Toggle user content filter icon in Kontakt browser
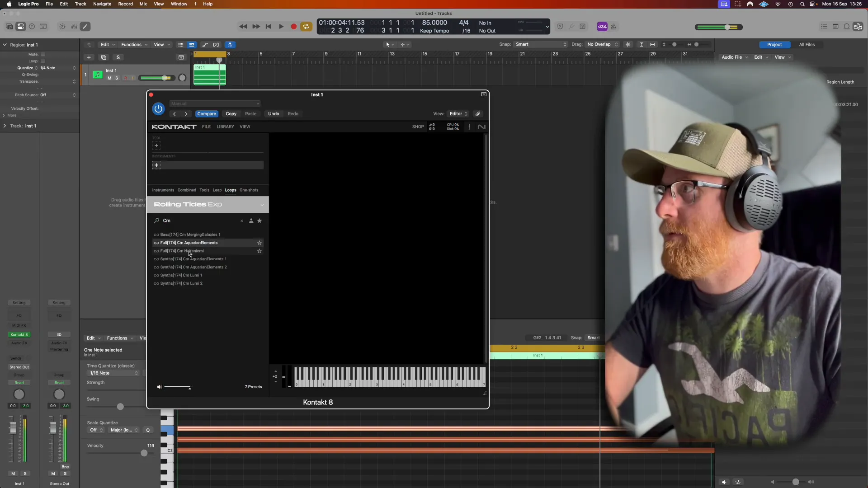Viewport: 868px width, 488px height. pyautogui.click(x=251, y=221)
